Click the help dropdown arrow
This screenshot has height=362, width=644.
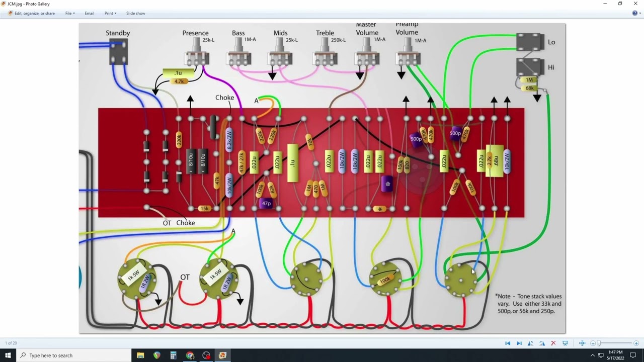pyautogui.click(x=639, y=14)
